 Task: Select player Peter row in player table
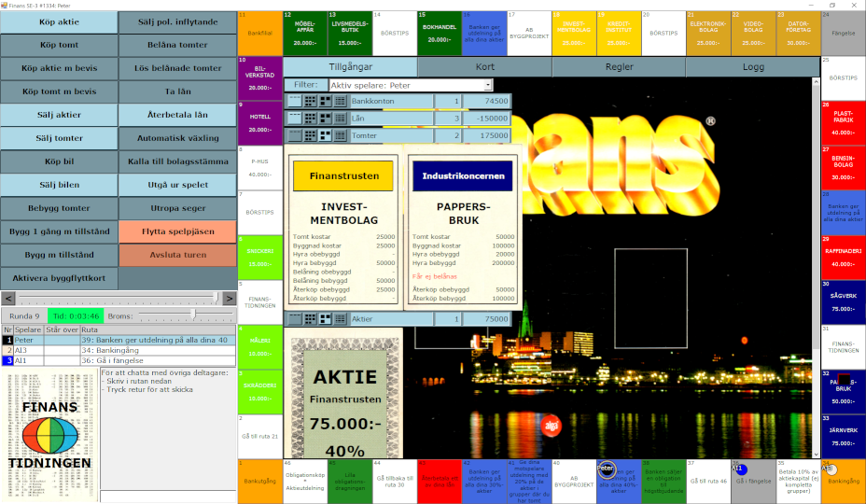[119, 341]
